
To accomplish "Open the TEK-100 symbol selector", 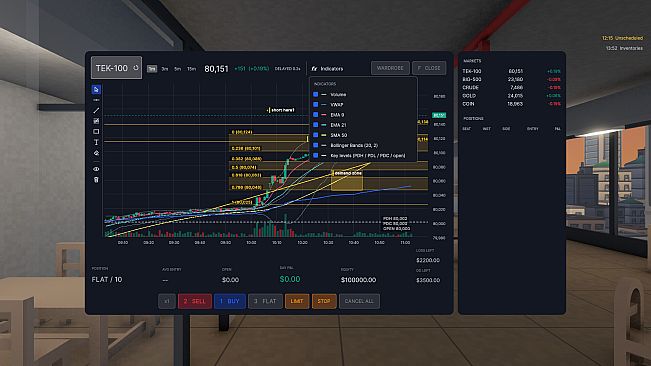I will (x=116, y=68).
